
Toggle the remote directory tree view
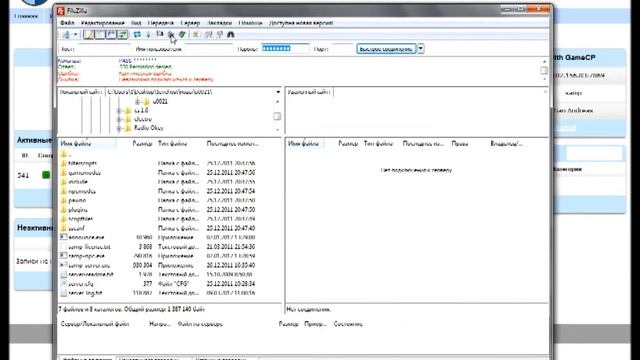pos(111,35)
